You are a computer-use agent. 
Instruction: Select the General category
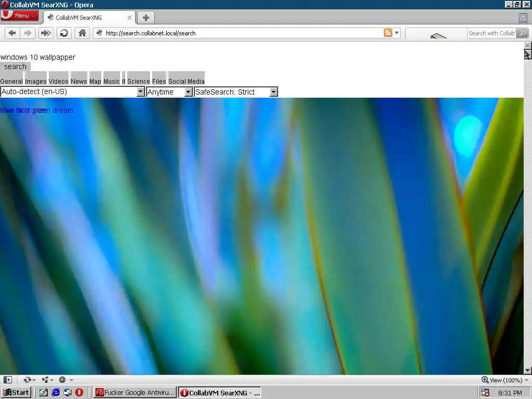pyautogui.click(x=11, y=82)
